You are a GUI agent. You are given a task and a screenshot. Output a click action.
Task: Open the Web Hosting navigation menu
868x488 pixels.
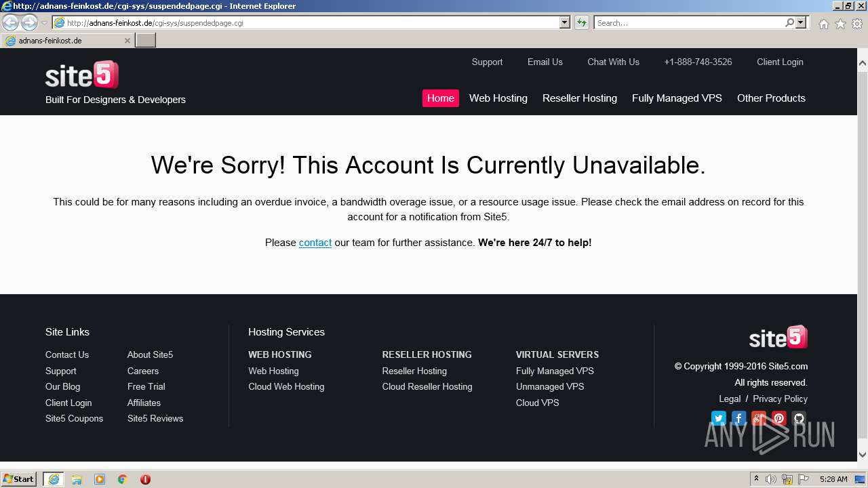pyautogui.click(x=498, y=98)
